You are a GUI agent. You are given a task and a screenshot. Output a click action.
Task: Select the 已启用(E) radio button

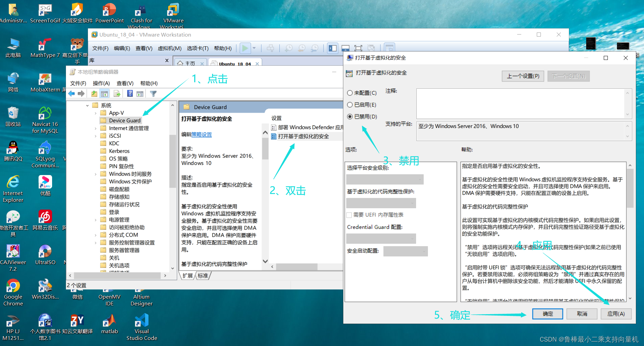tap(350, 105)
